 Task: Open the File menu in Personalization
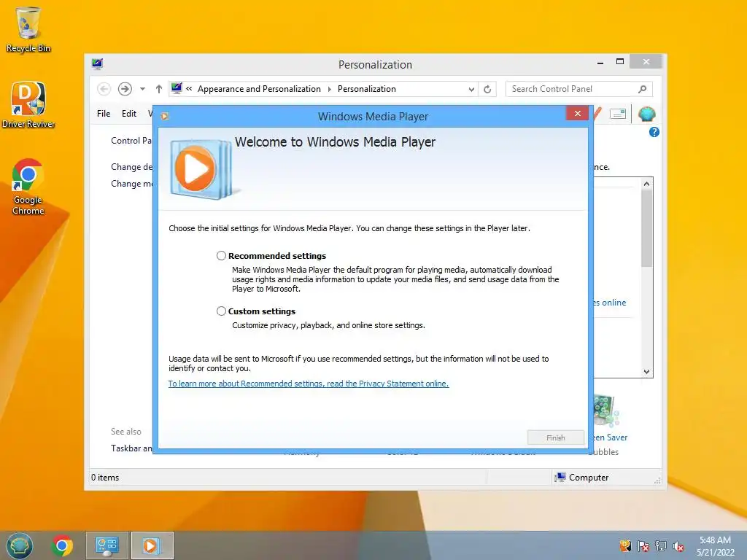coord(104,113)
